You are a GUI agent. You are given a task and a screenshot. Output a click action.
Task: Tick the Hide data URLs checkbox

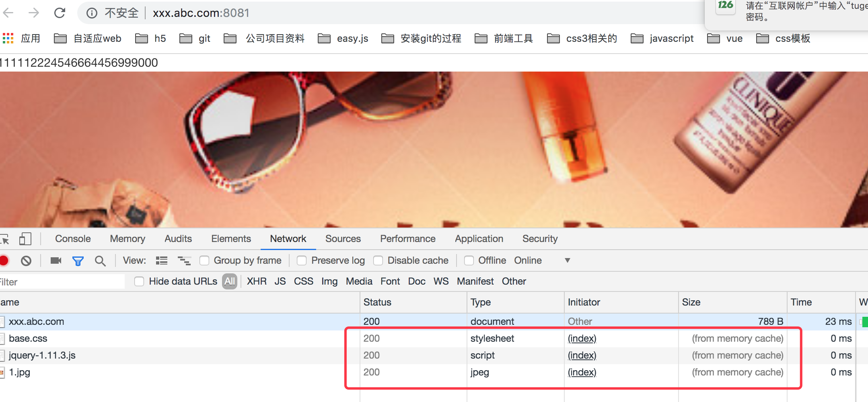(x=139, y=281)
